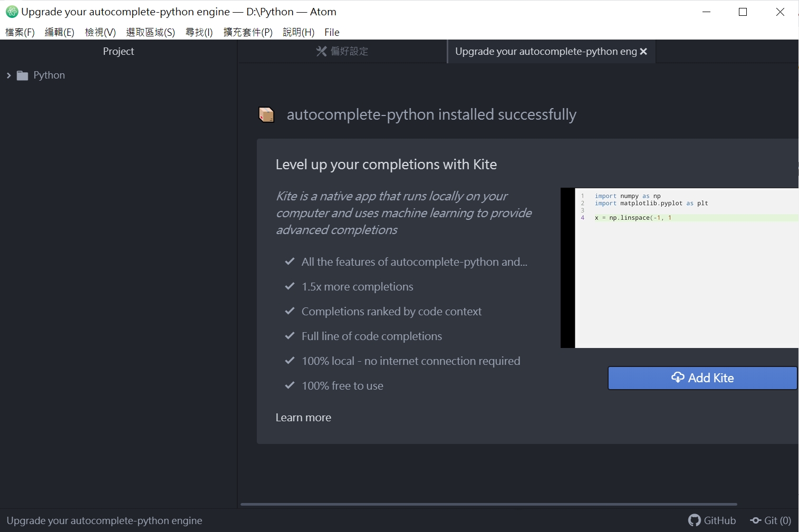799x532 pixels.
Task: Open the File menu
Action: [x=332, y=32]
